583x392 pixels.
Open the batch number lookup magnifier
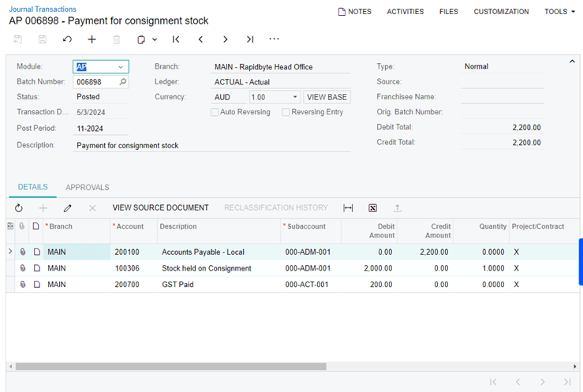[122, 82]
